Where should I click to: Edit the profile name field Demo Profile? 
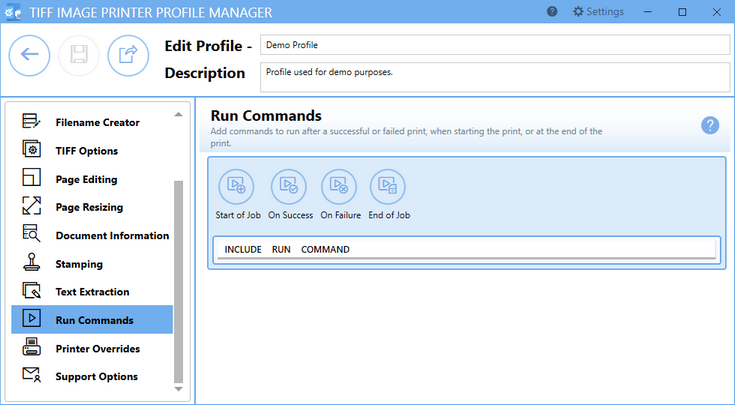(495, 45)
